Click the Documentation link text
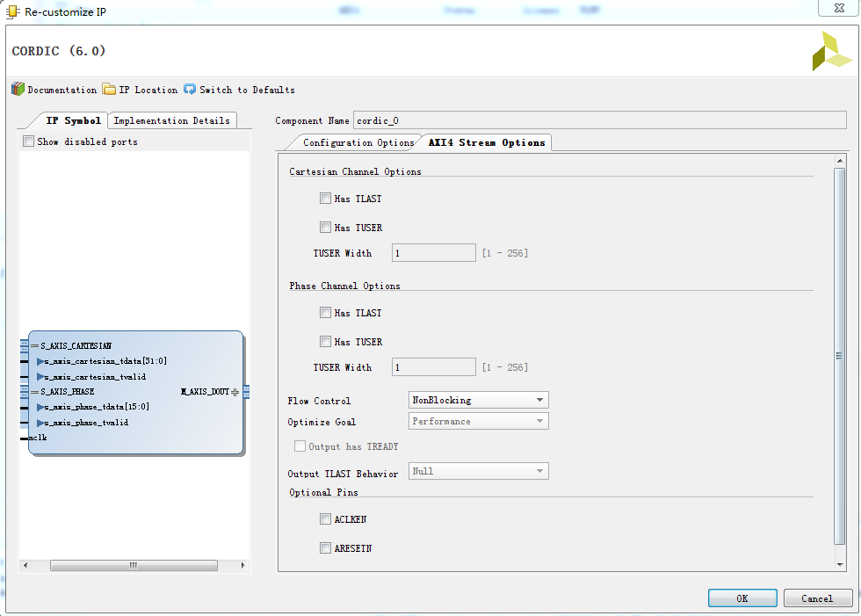The width and height of the screenshot is (861, 616). (62, 90)
